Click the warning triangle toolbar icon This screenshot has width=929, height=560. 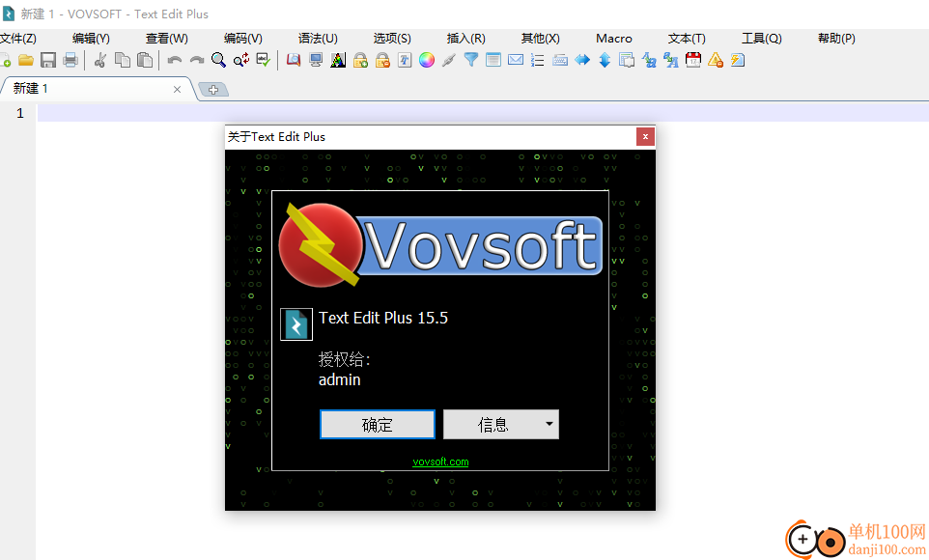(x=716, y=61)
